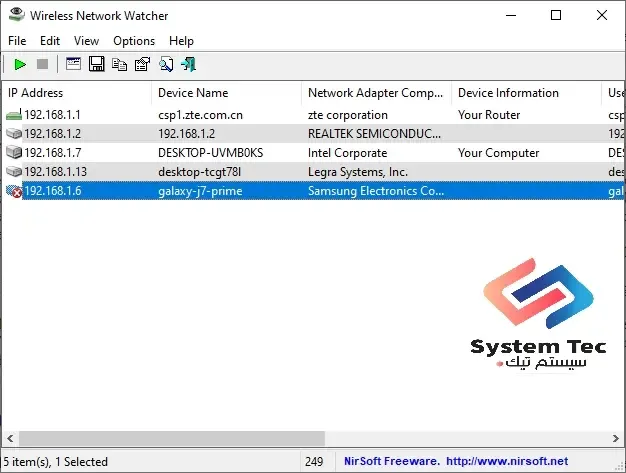The width and height of the screenshot is (626, 473).
Task: Click the DESKTOP-UVMB0KS device name
Action: (x=210, y=152)
